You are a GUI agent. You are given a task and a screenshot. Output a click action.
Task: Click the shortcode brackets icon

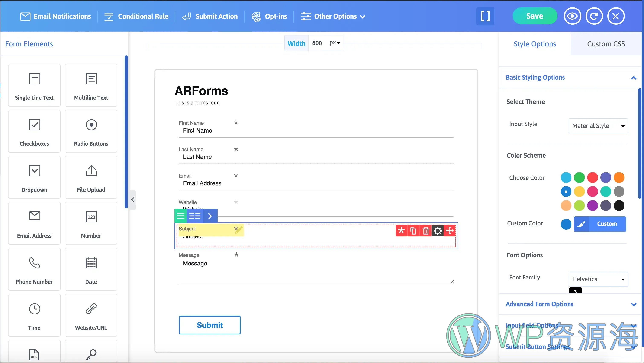point(485,16)
